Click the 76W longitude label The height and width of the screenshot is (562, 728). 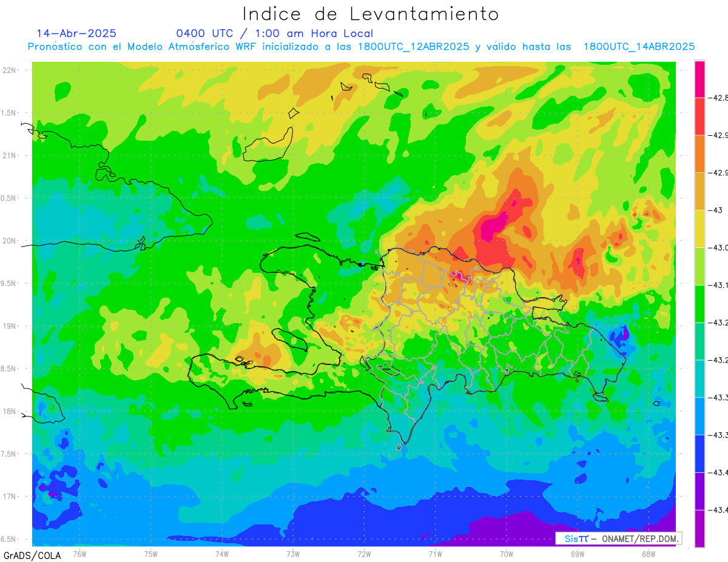(x=79, y=554)
